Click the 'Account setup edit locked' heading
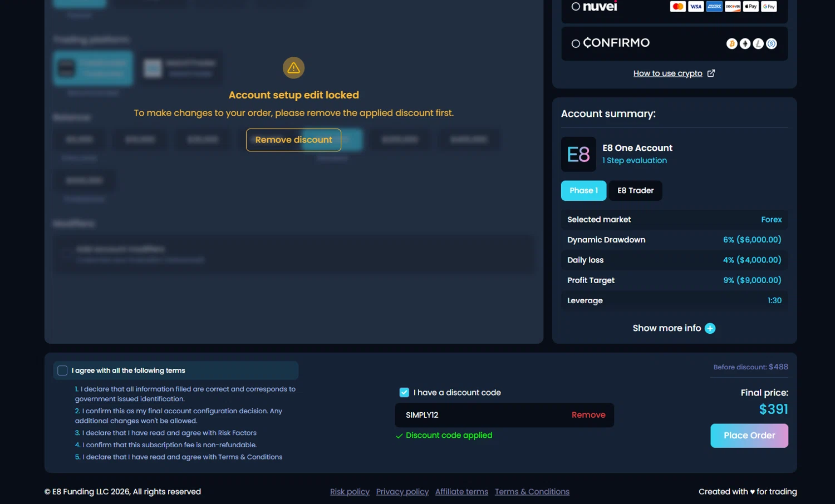The image size is (835, 504). pos(293,95)
